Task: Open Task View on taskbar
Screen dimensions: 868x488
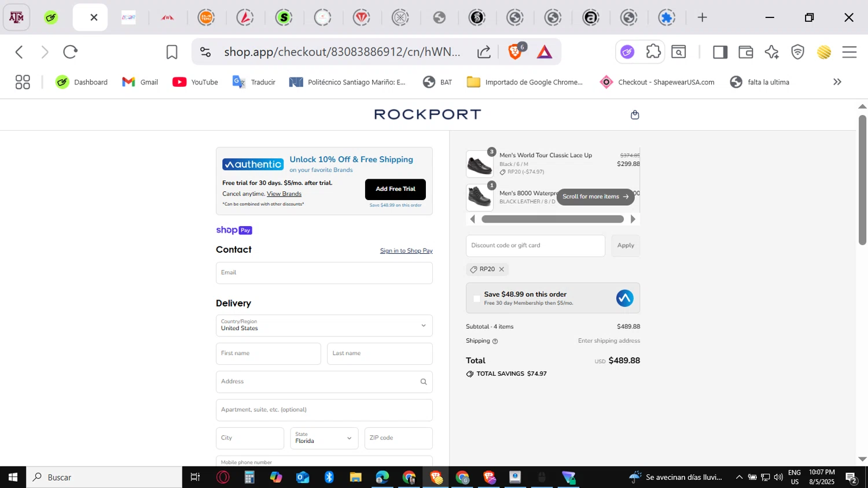Action: click(x=195, y=477)
